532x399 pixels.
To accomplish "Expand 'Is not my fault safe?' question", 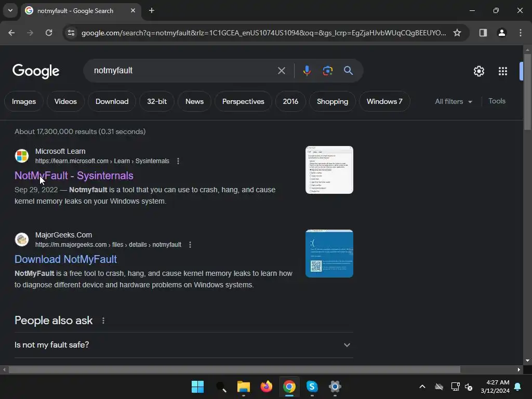I will [x=183, y=345].
